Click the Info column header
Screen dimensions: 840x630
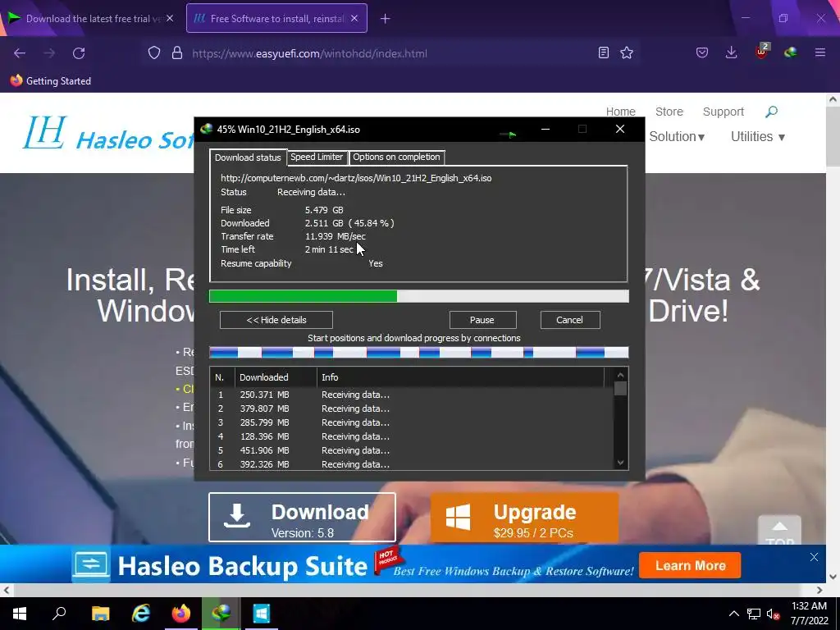(461, 377)
